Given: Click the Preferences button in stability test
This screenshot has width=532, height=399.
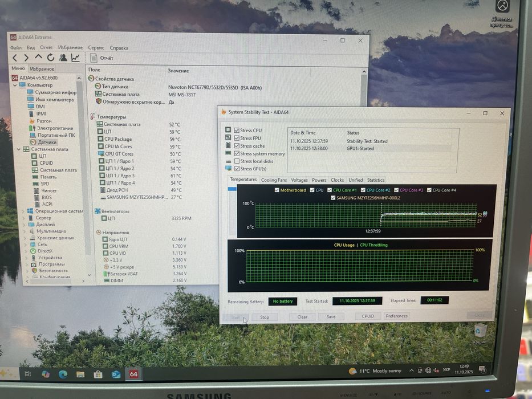Looking at the screenshot, I should 396,316.
